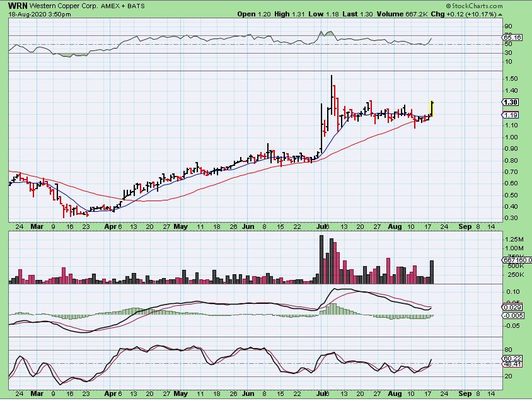Viewport: 532px width, 401px height.
Task: Click the 250K label on the volume axis
Action: click(x=516, y=274)
